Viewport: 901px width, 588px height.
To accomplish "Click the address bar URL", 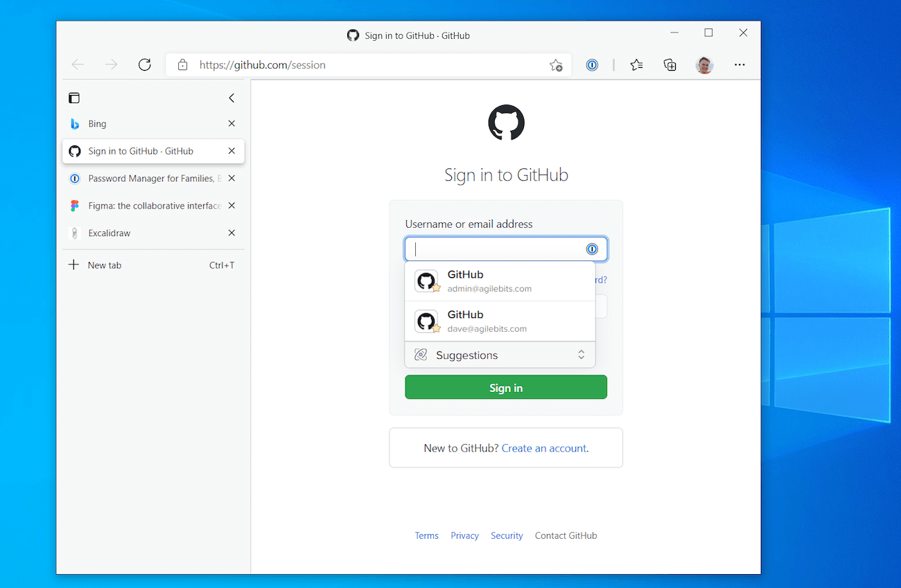I will [x=263, y=65].
